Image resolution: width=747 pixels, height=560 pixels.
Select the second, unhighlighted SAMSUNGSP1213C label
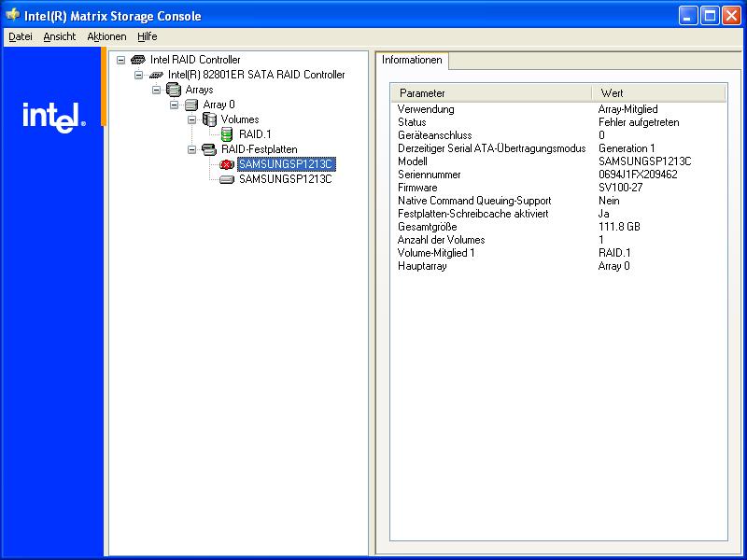click(286, 179)
